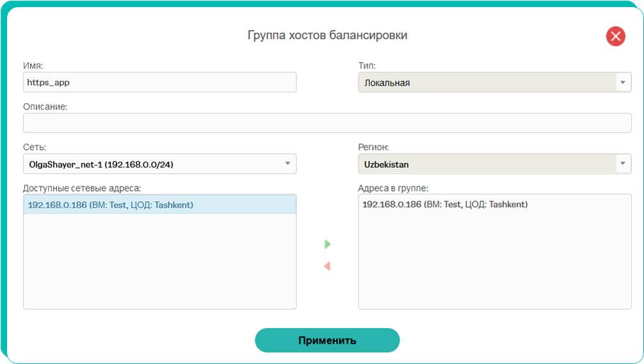The height and width of the screenshot is (364, 644).
Task: Expand the Тип dropdown arrow
Action: point(623,82)
